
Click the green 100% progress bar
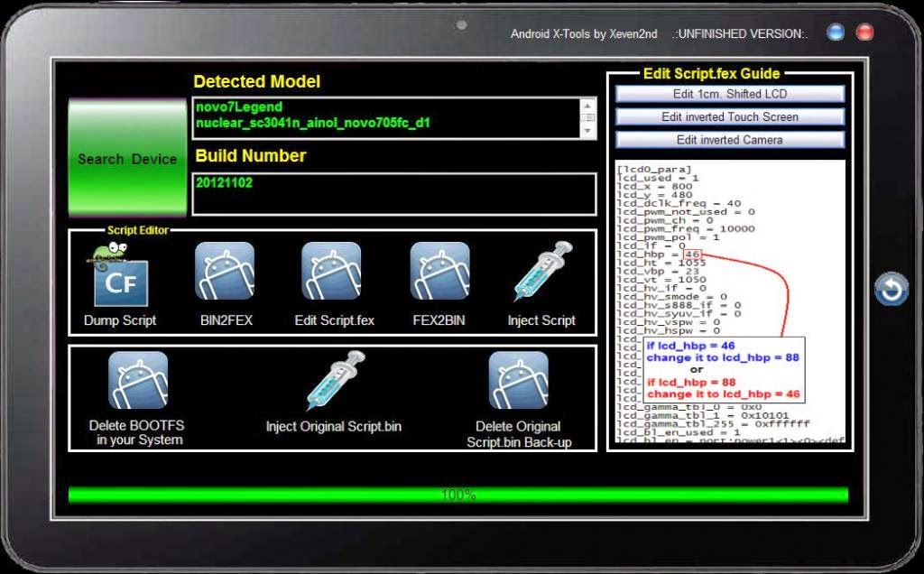tap(458, 495)
